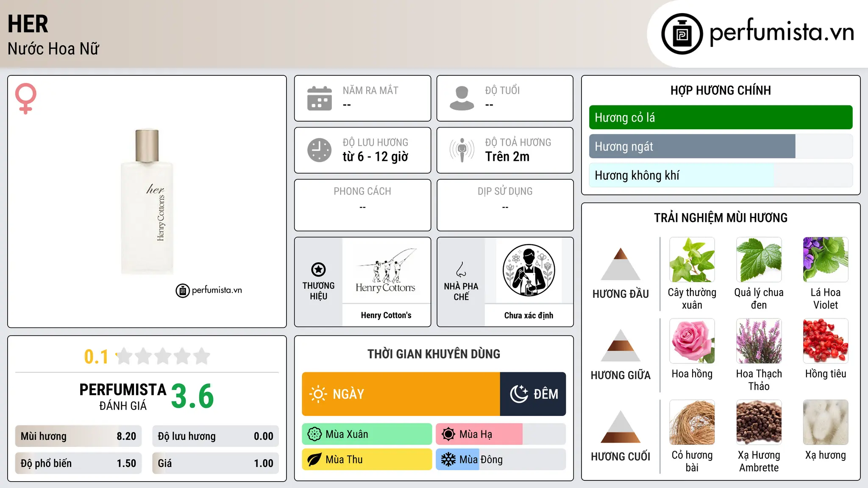Viewport: 868px width, 488px height.
Task: Select the orange Ngày time bar
Action: [x=401, y=394]
